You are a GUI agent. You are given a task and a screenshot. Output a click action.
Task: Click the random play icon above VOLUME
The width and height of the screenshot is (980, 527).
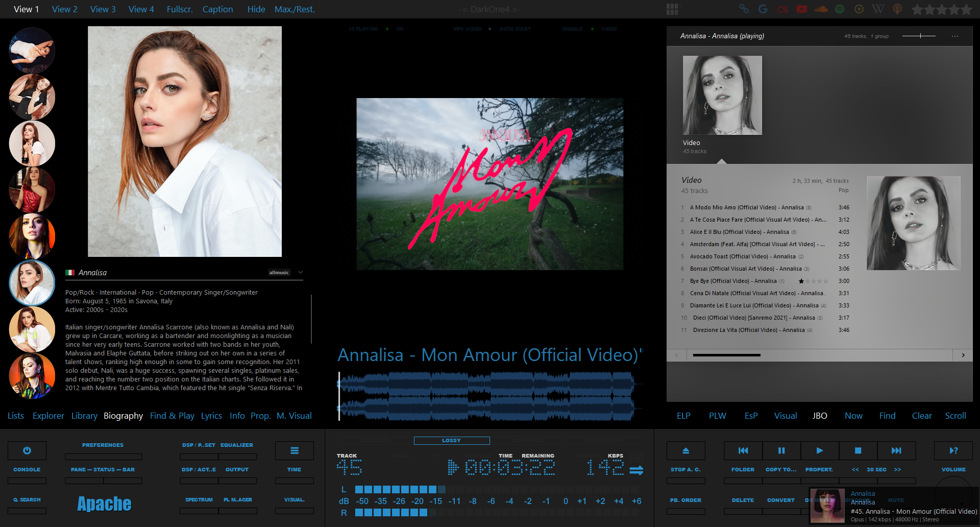(x=953, y=450)
